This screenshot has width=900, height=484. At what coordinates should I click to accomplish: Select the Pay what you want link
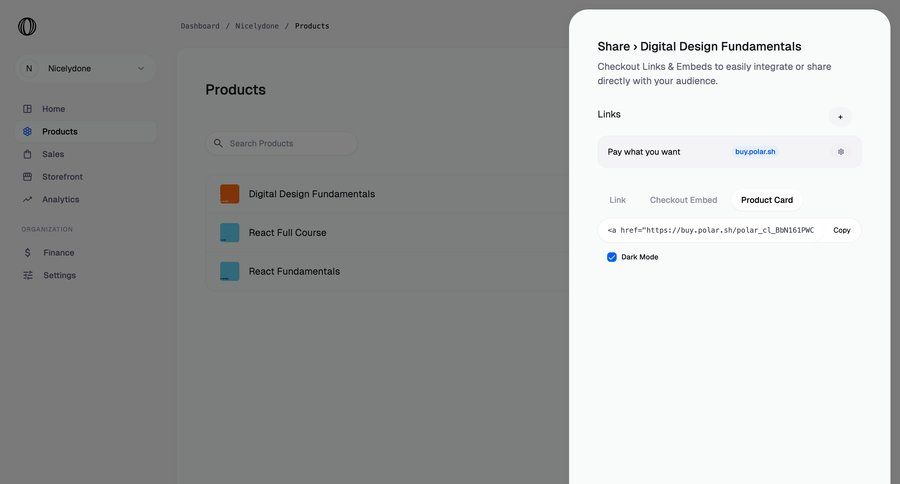pyautogui.click(x=729, y=152)
